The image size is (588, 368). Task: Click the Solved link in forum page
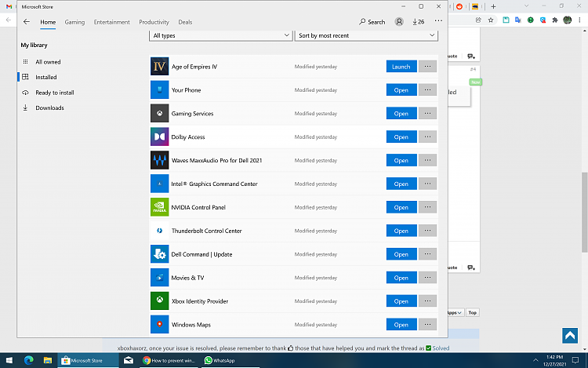441,348
